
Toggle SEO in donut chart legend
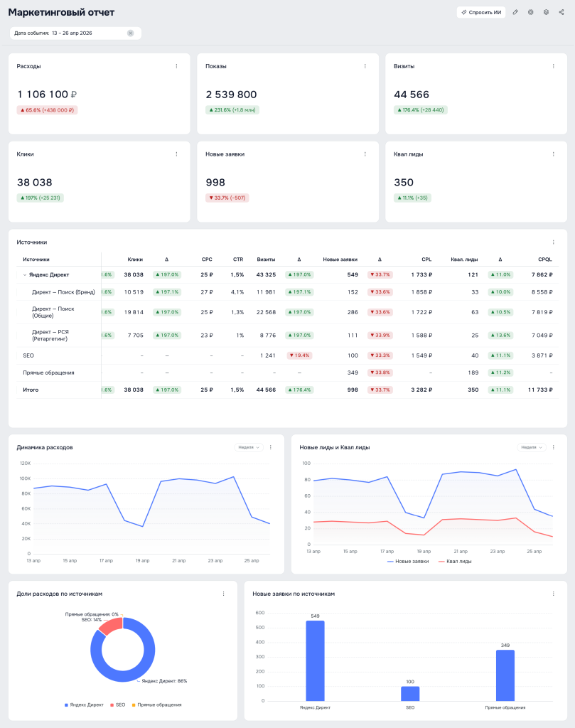(118, 705)
